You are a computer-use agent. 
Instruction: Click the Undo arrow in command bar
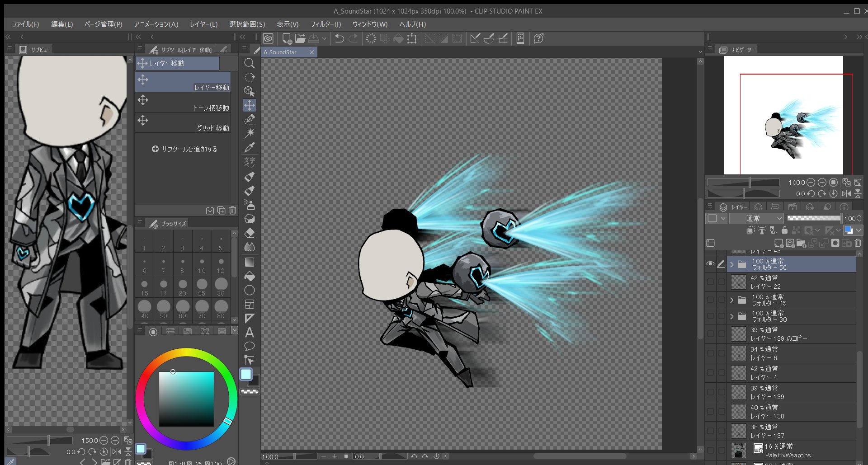pos(339,39)
